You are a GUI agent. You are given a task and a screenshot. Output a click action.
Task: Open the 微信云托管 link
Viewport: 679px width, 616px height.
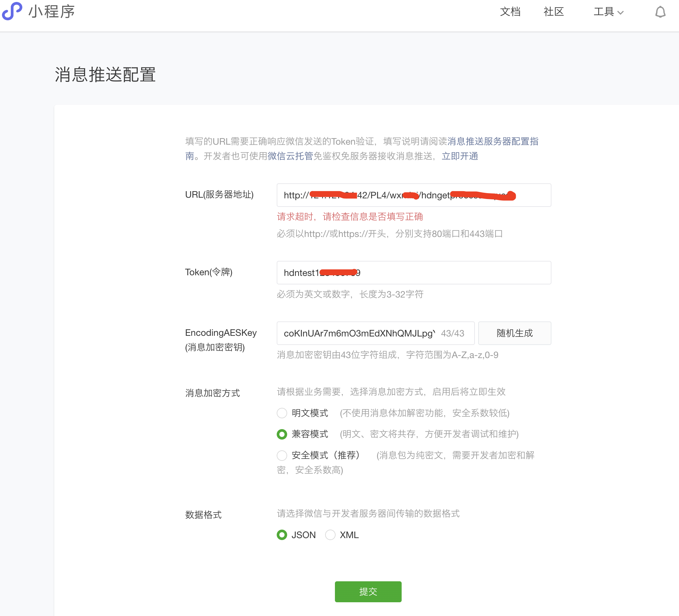[290, 156]
